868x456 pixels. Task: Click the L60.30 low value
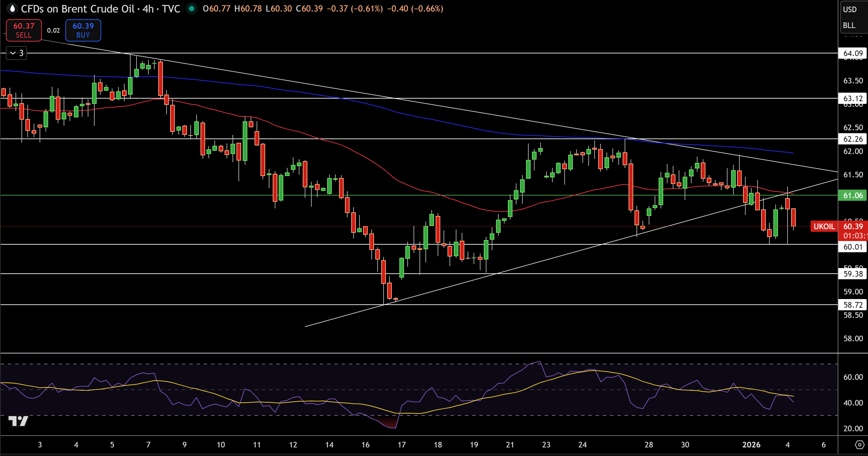(x=279, y=9)
